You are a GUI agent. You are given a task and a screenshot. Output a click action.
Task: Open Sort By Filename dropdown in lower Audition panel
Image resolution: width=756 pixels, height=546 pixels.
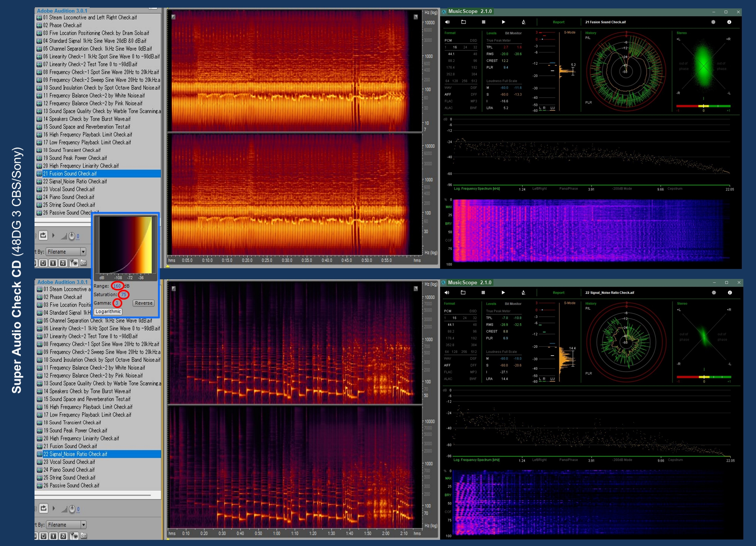click(x=66, y=525)
